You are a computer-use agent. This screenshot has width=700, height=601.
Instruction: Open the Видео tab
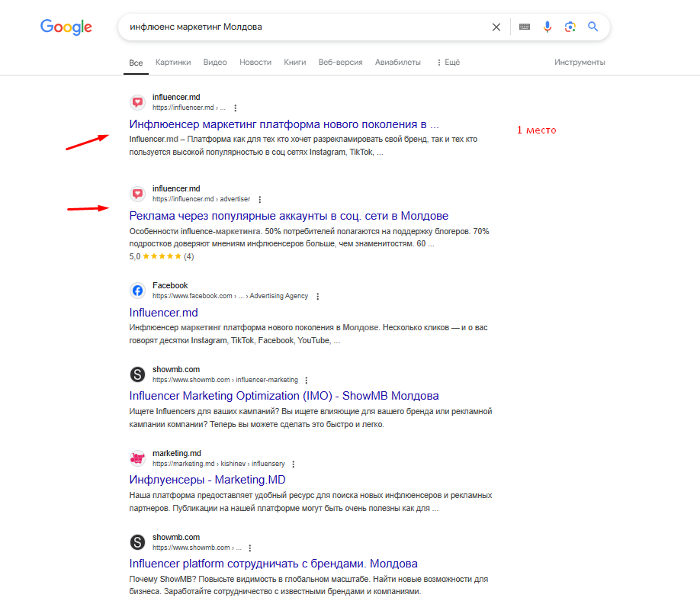(215, 63)
